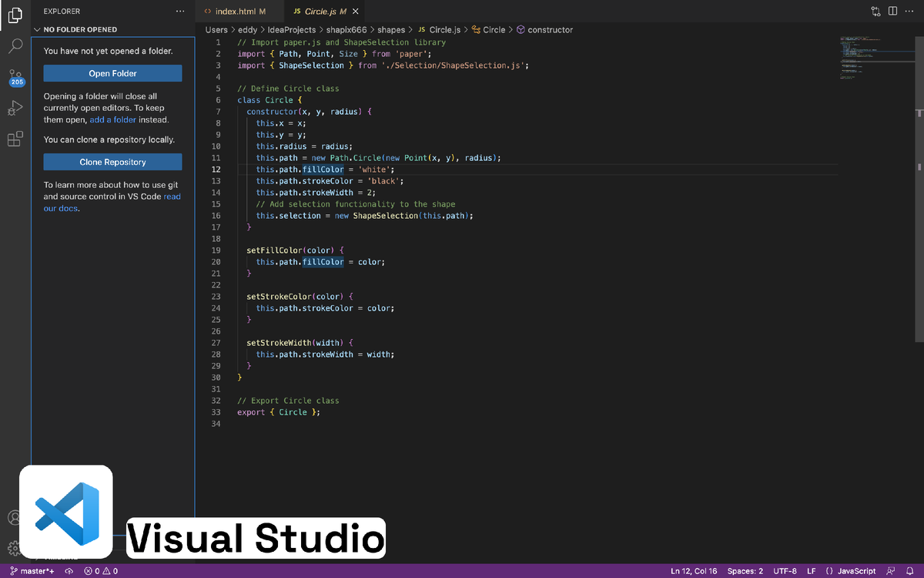This screenshot has width=924, height=578.
Task: Close the Circle.js editor tab
Action: tap(355, 12)
